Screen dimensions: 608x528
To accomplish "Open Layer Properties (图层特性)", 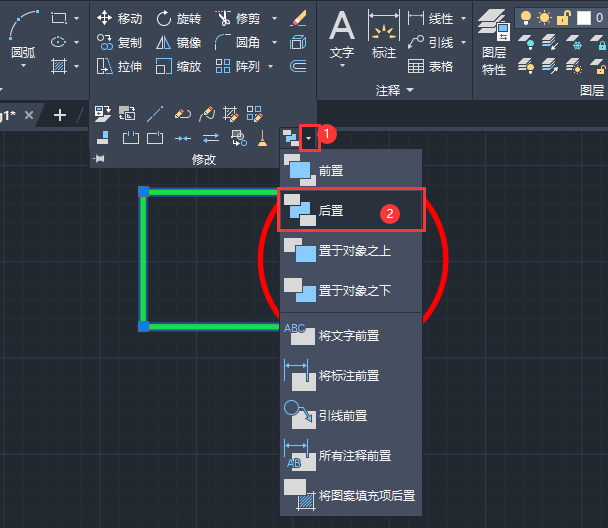I will pos(494,43).
